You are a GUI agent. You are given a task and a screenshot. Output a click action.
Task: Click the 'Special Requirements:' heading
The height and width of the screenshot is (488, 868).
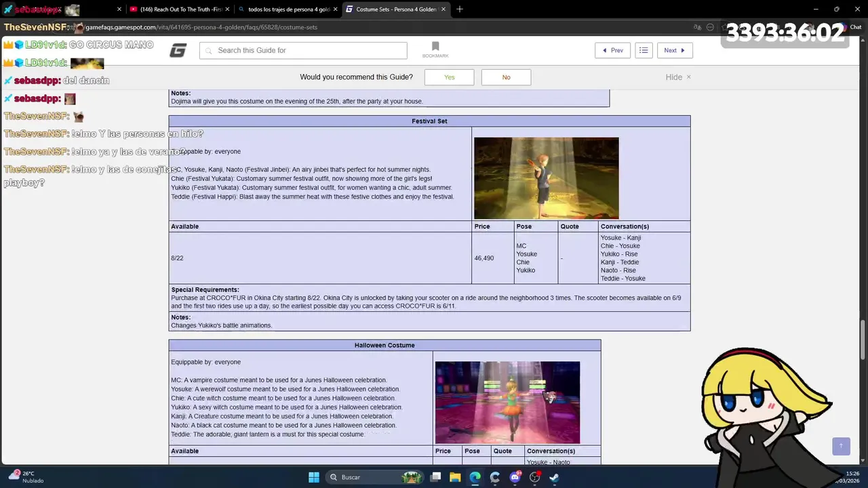pos(205,290)
